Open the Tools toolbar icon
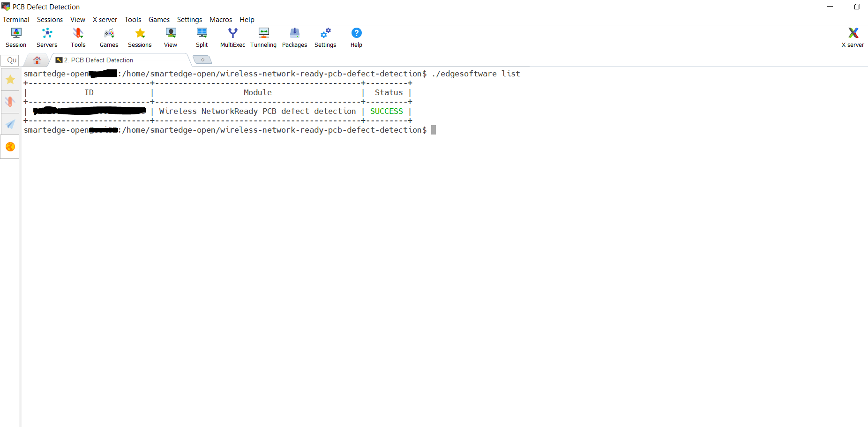The width and height of the screenshot is (868, 427). [x=78, y=37]
